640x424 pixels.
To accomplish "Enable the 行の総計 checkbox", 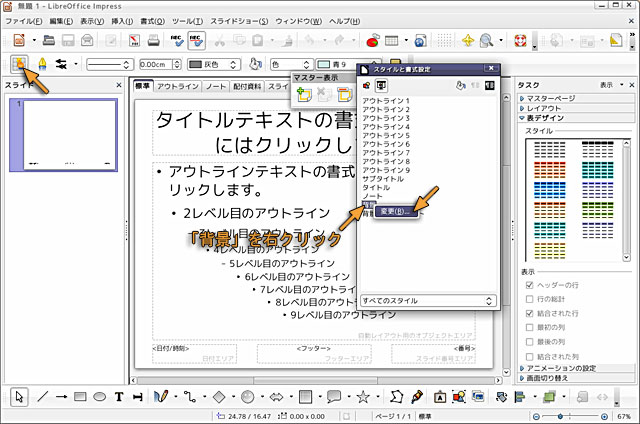I will [x=527, y=298].
